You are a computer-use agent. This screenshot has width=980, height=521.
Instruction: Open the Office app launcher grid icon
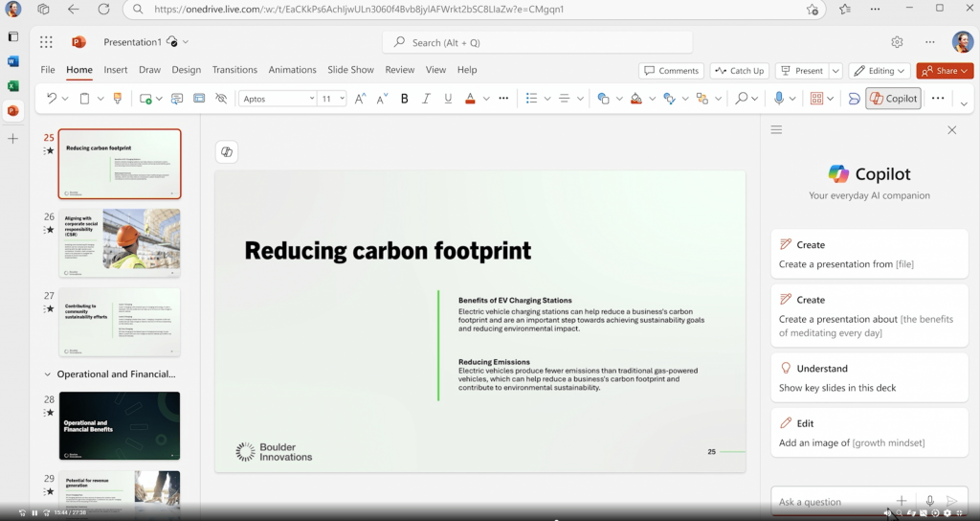pyautogui.click(x=46, y=42)
